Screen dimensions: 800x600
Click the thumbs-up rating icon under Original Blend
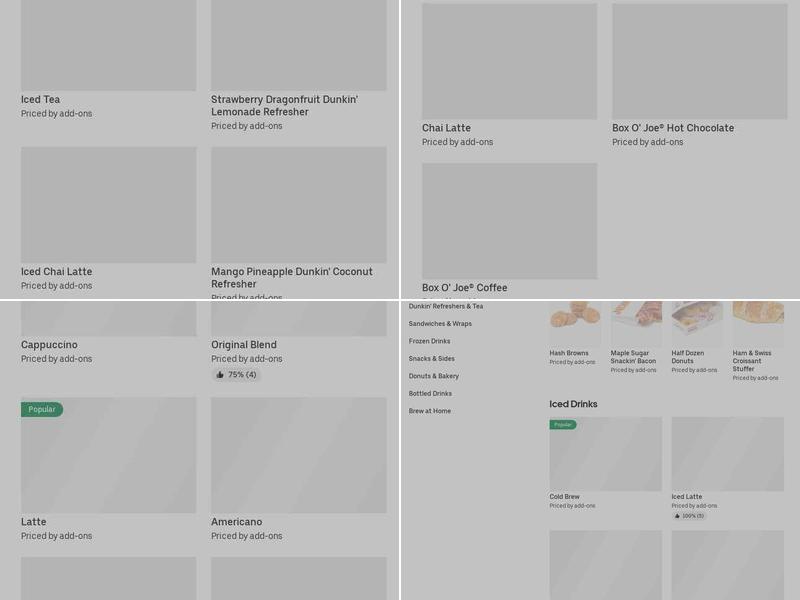pos(220,375)
